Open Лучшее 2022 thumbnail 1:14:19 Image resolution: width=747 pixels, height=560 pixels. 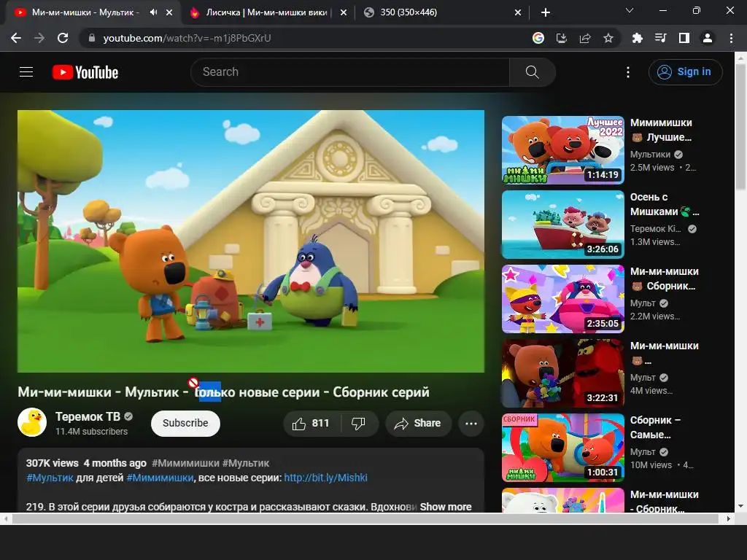coord(563,150)
